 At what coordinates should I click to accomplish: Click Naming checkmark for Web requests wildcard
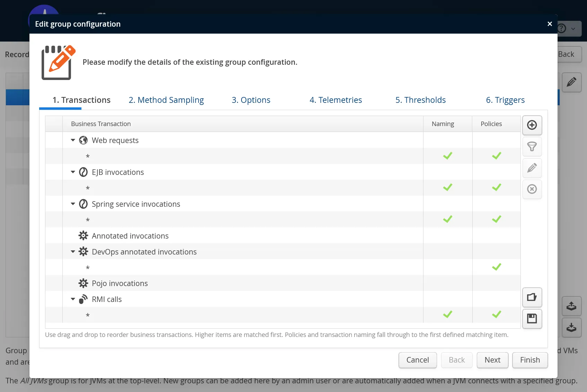click(x=447, y=156)
